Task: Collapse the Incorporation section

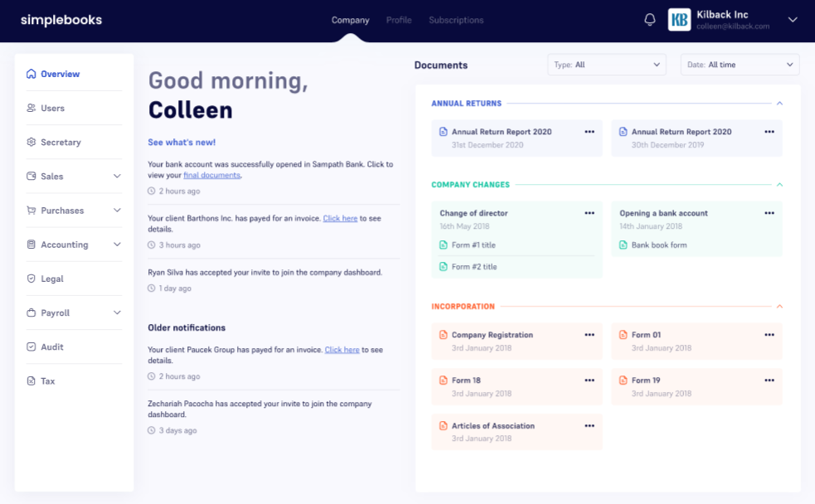Action: tap(779, 307)
